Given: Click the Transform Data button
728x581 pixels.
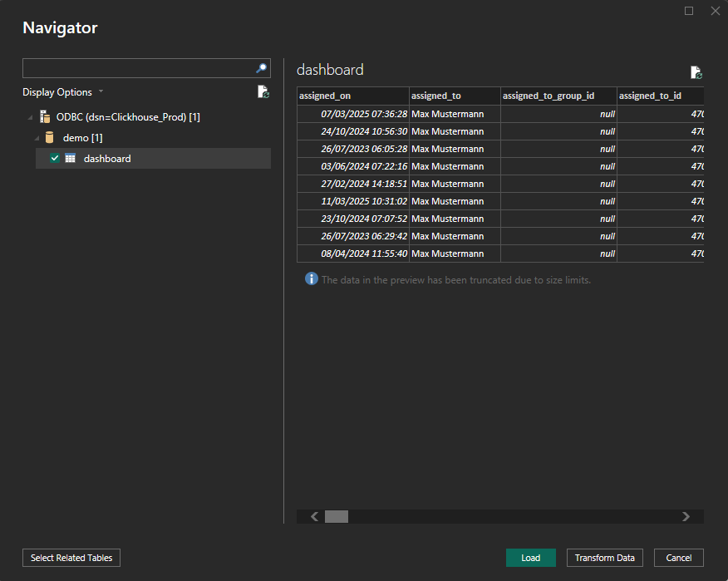Looking at the screenshot, I should [x=604, y=558].
